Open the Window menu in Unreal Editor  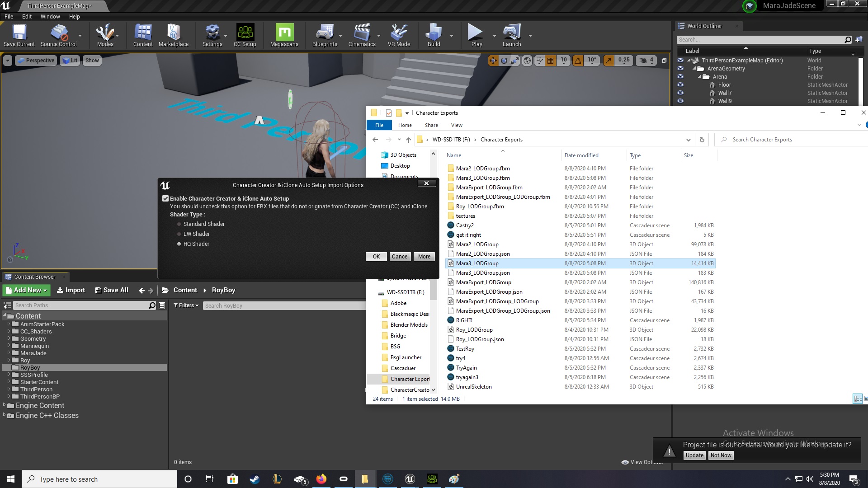tap(50, 16)
